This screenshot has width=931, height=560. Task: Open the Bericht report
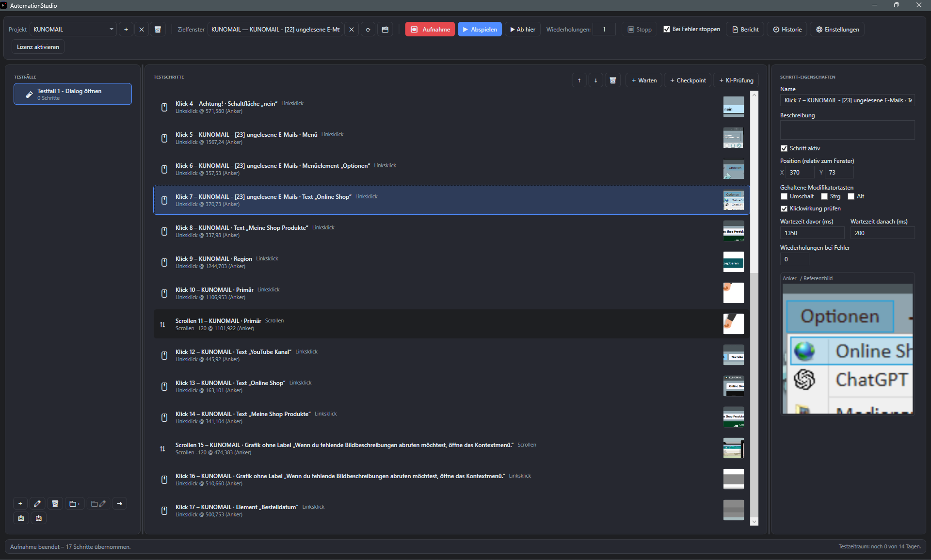[x=745, y=30]
